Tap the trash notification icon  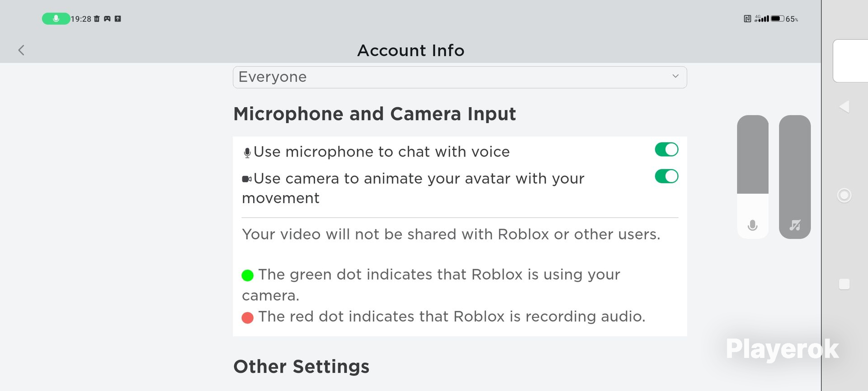(x=96, y=19)
